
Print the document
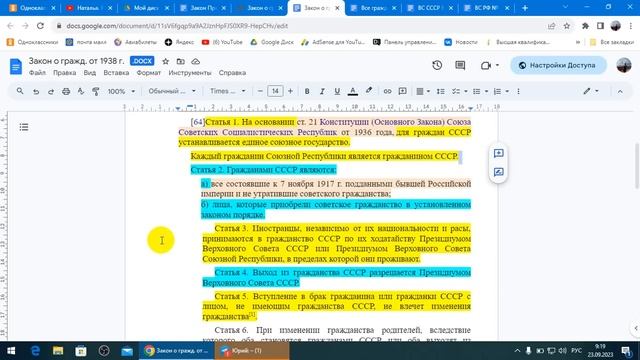[66, 91]
